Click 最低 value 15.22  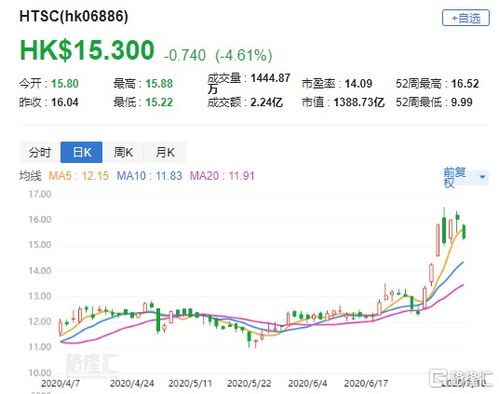tap(159, 102)
